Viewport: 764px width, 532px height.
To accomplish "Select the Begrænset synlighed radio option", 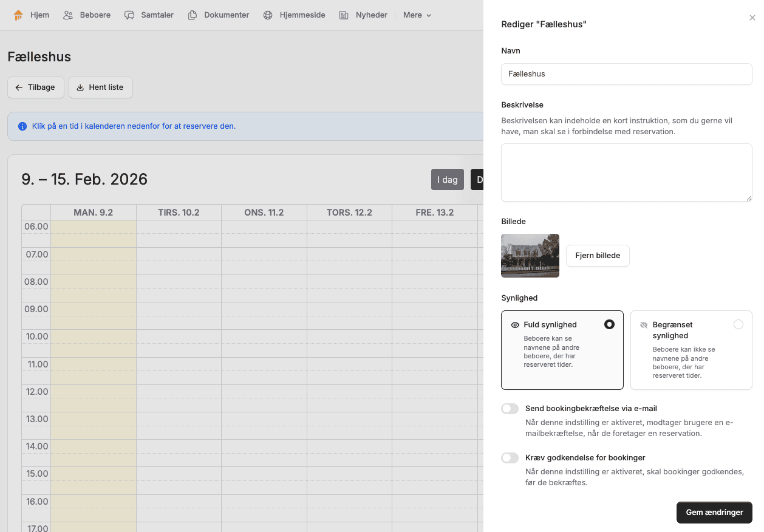I will coord(738,324).
